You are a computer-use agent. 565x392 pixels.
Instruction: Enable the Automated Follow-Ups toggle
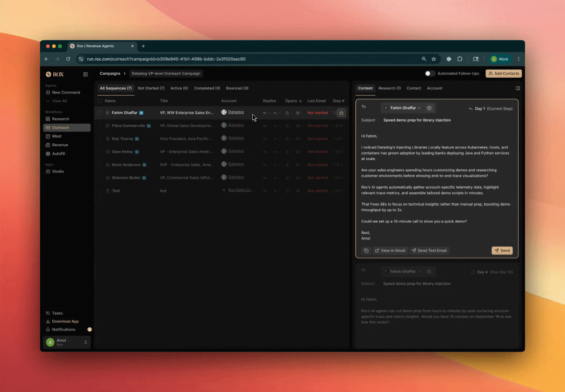tap(430, 74)
